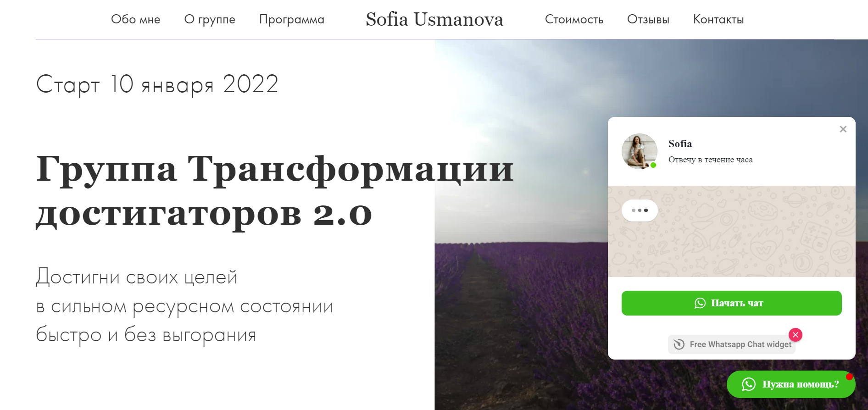Go to Контакты in the navigation

click(x=718, y=19)
